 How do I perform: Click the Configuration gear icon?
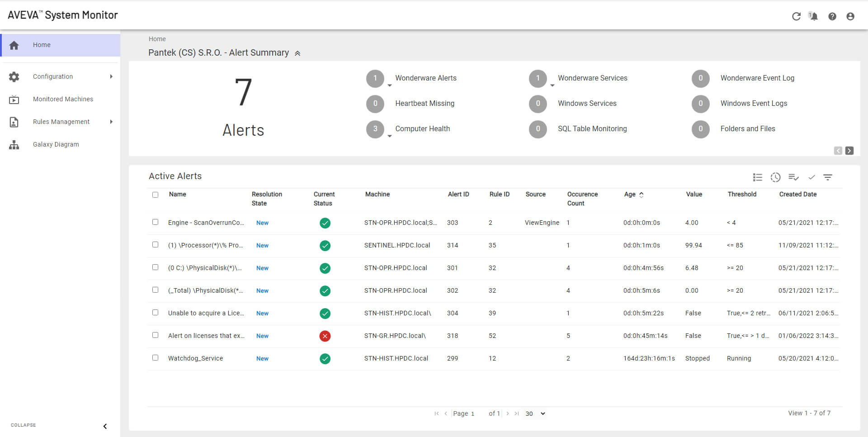[14, 77]
